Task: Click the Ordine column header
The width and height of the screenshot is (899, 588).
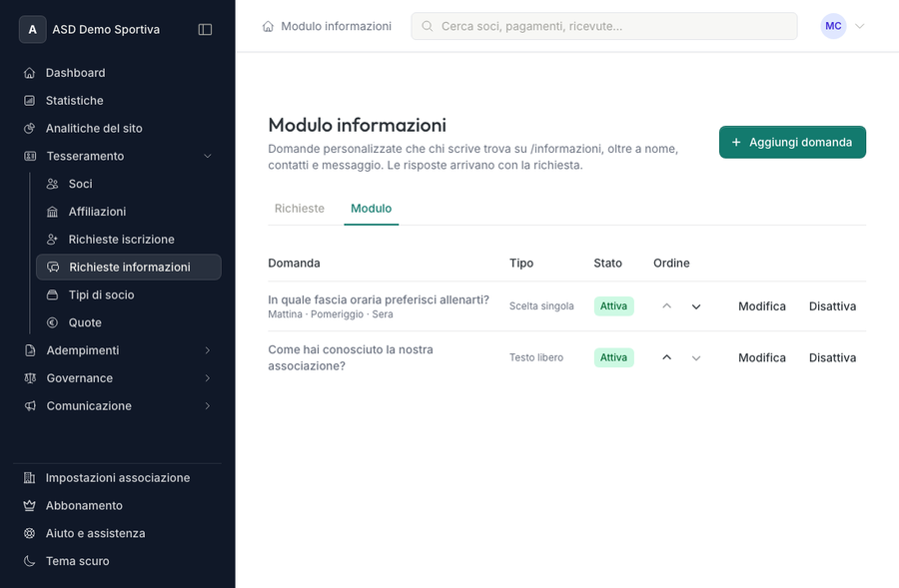Action: pos(671,264)
